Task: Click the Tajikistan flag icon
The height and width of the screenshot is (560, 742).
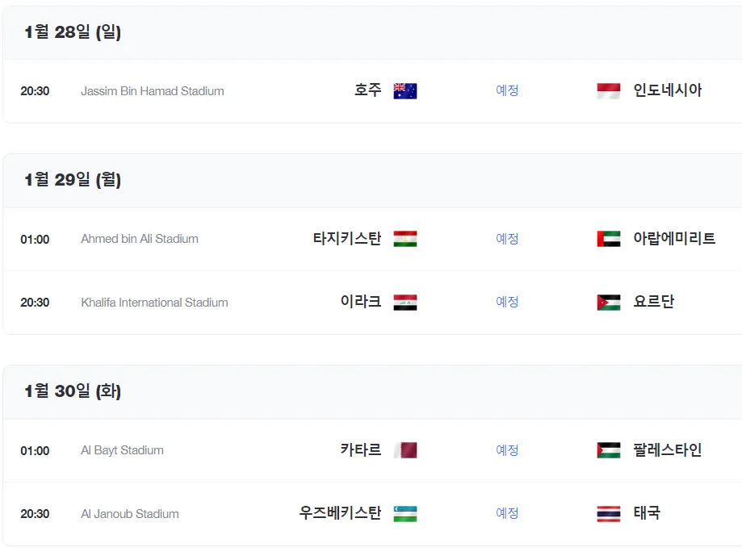Action: [405, 239]
